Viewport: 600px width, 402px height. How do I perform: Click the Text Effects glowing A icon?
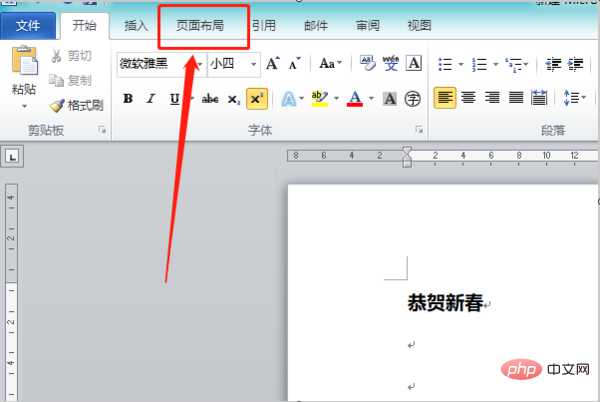click(x=286, y=98)
